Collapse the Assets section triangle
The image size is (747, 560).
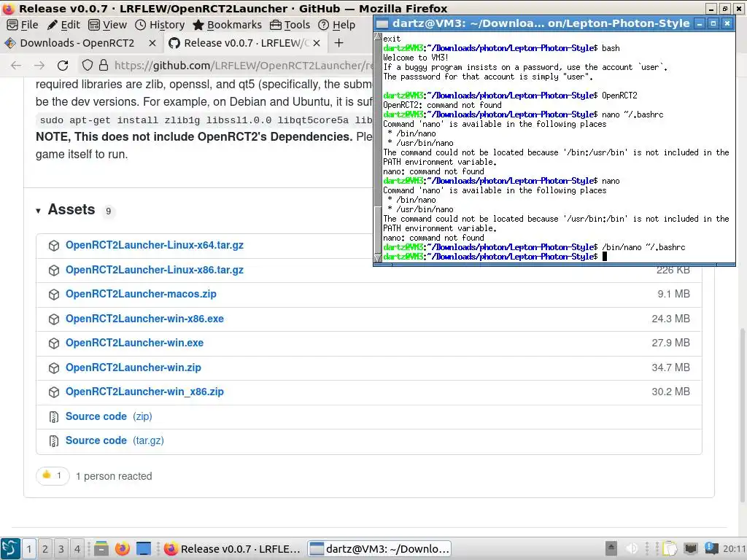click(x=38, y=211)
